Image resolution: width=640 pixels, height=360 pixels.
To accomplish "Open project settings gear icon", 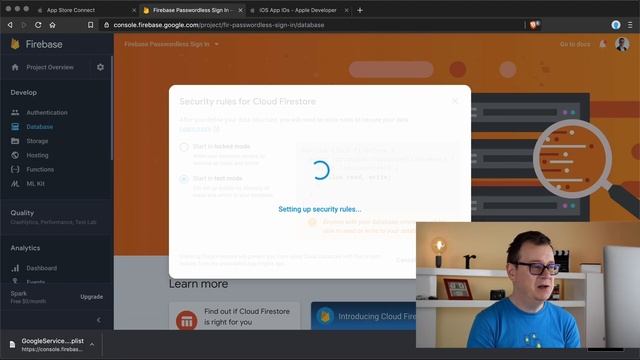I will click(x=100, y=67).
